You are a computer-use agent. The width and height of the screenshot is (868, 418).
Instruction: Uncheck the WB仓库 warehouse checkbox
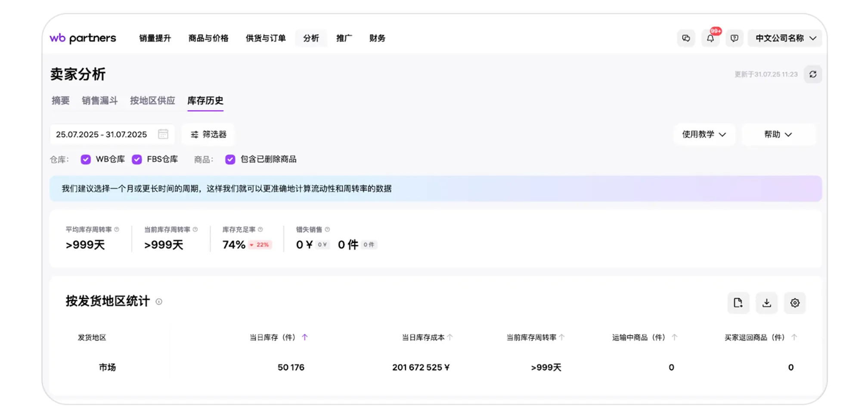(x=85, y=159)
